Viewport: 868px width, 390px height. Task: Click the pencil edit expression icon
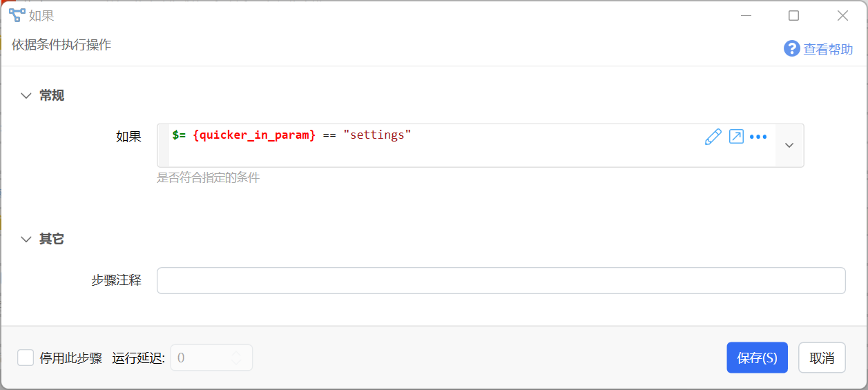tap(713, 137)
